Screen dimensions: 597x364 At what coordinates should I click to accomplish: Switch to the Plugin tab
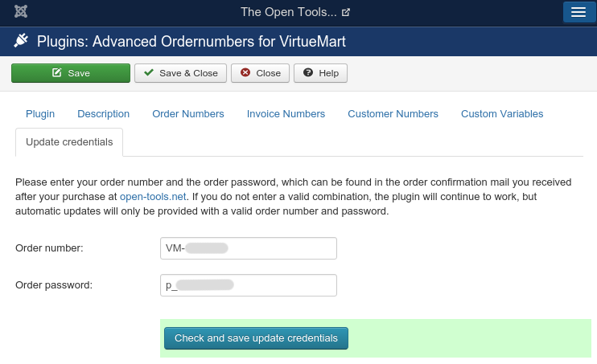tap(40, 114)
